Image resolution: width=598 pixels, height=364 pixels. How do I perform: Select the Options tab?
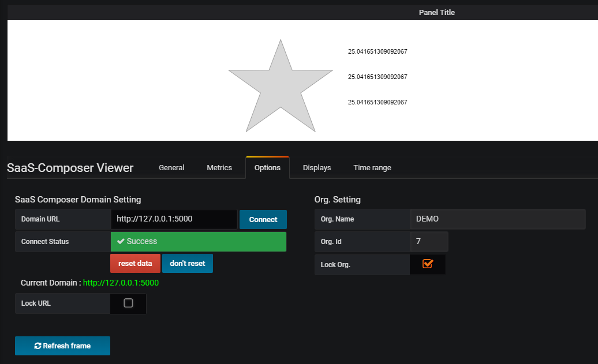click(x=267, y=168)
